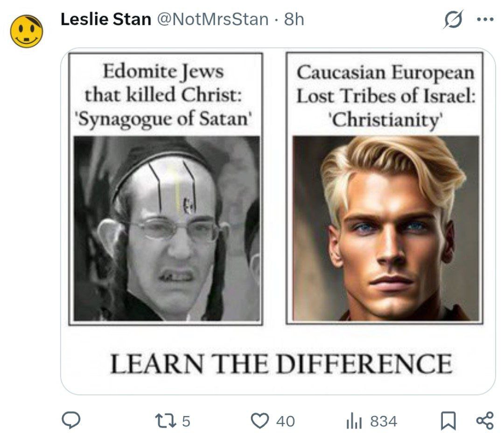This screenshot has width=504, height=445.
Task: Click the 834 view count
Action: point(384,421)
